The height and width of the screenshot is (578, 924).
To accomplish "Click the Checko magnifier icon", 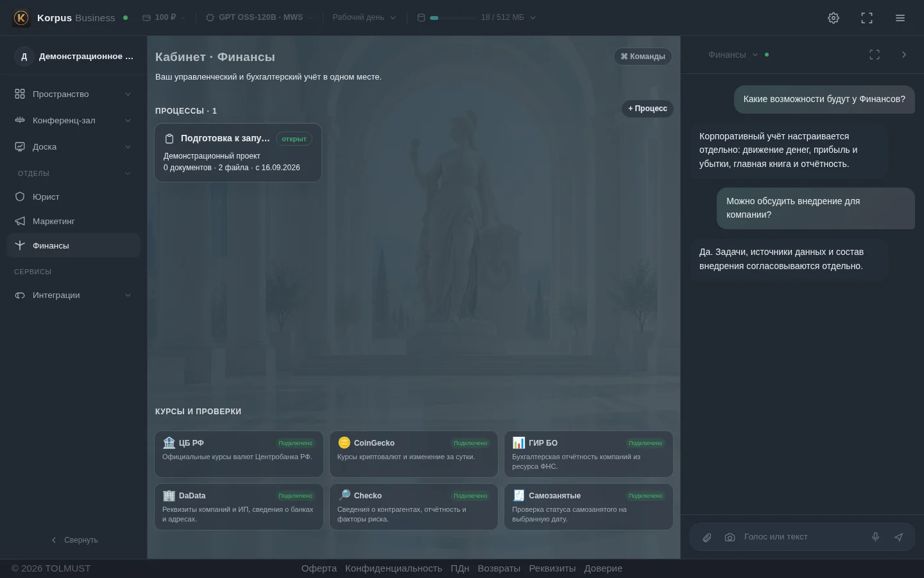I will click(x=344, y=495).
